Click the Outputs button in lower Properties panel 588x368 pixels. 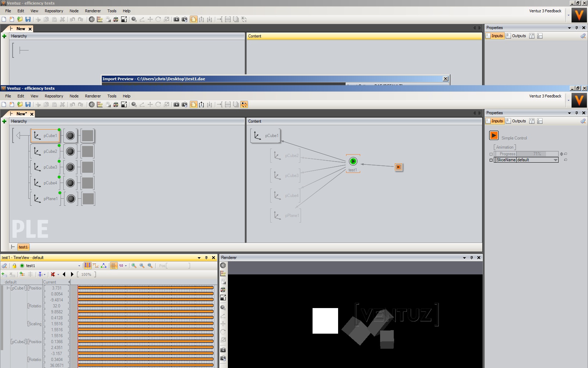pyautogui.click(x=519, y=121)
